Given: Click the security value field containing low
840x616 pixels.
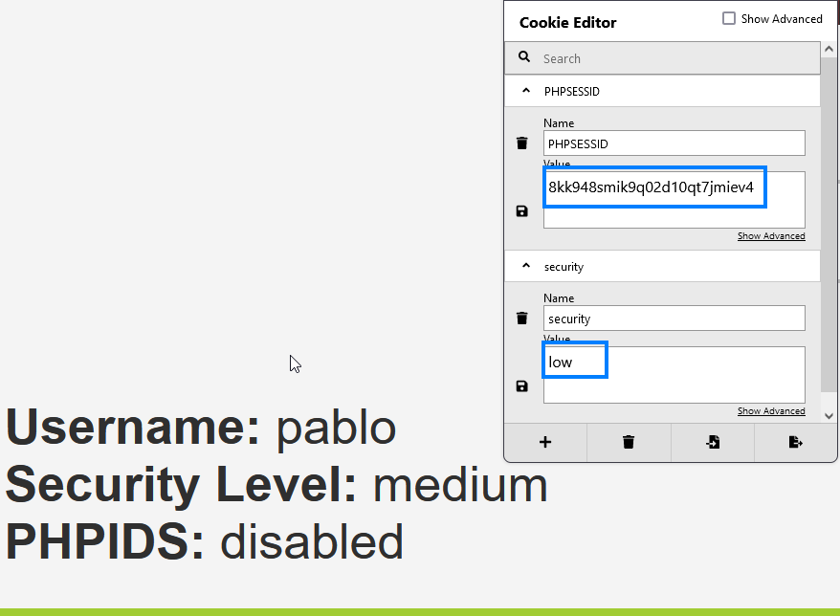Looking at the screenshot, I should pos(575,363).
